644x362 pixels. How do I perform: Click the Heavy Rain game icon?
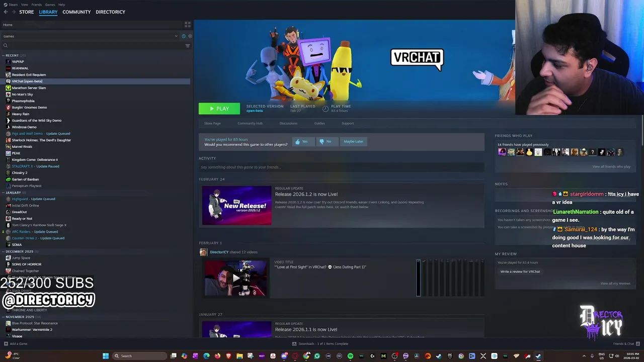pos(8,114)
